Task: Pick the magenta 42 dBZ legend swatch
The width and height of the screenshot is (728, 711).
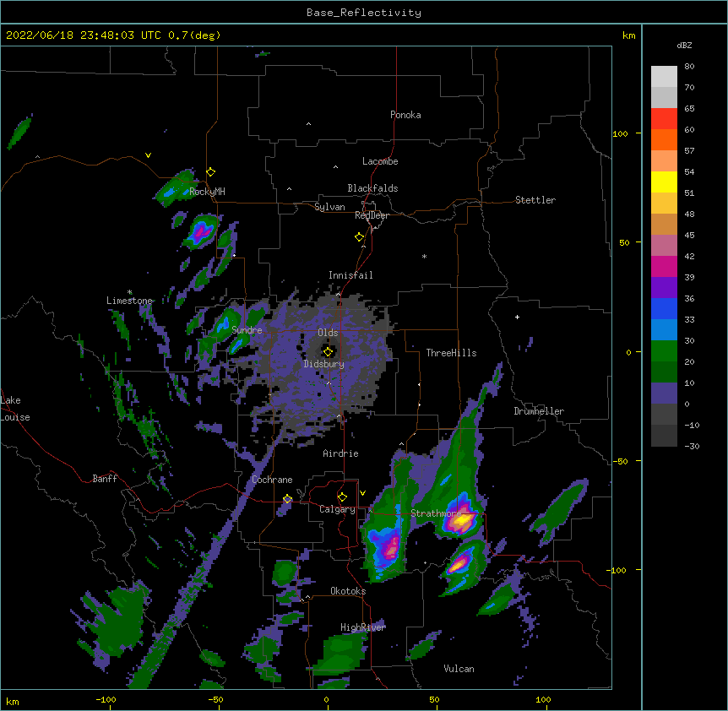Action: (664, 266)
